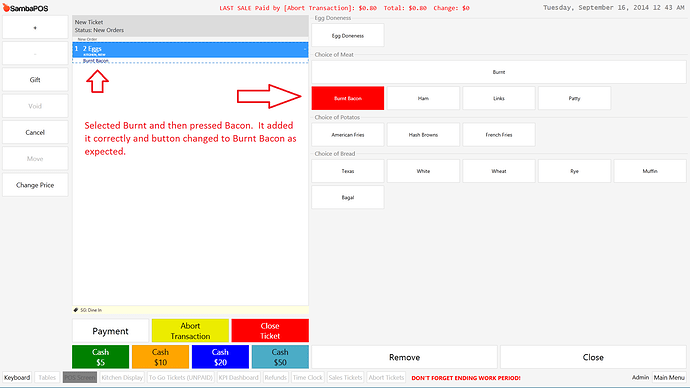Tap the blue Cash $20 button
The height and width of the screenshot is (388, 690).
(x=220, y=357)
